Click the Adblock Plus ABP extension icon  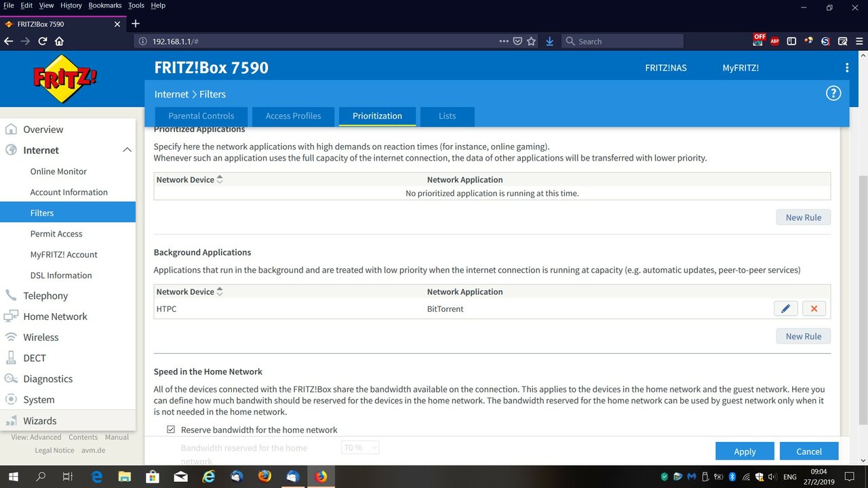click(x=774, y=41)
